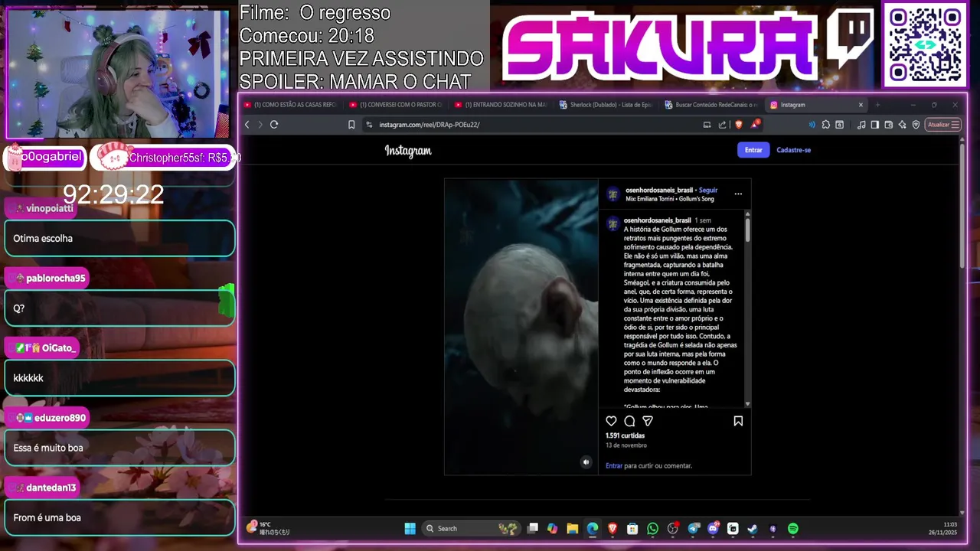Open Telegram from the taskbar
The height and width of the screenshot is (551, 980).
click(x=694, y=529)
